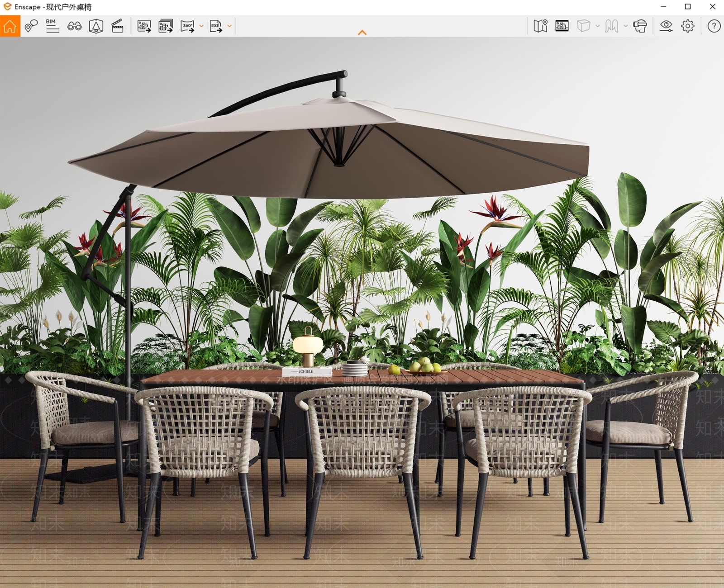Toggle the Safe Frame display
724x588 pixels.
point(562,26)
